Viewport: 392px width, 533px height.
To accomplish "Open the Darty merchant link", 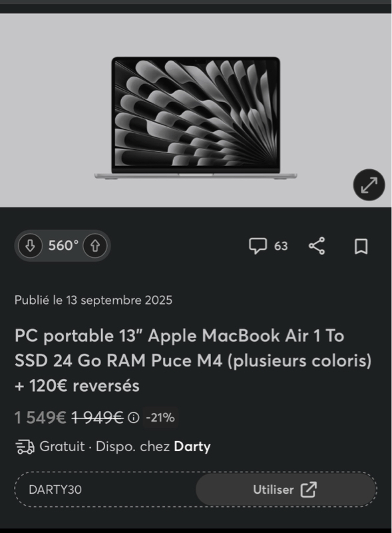I will point(192,446).
